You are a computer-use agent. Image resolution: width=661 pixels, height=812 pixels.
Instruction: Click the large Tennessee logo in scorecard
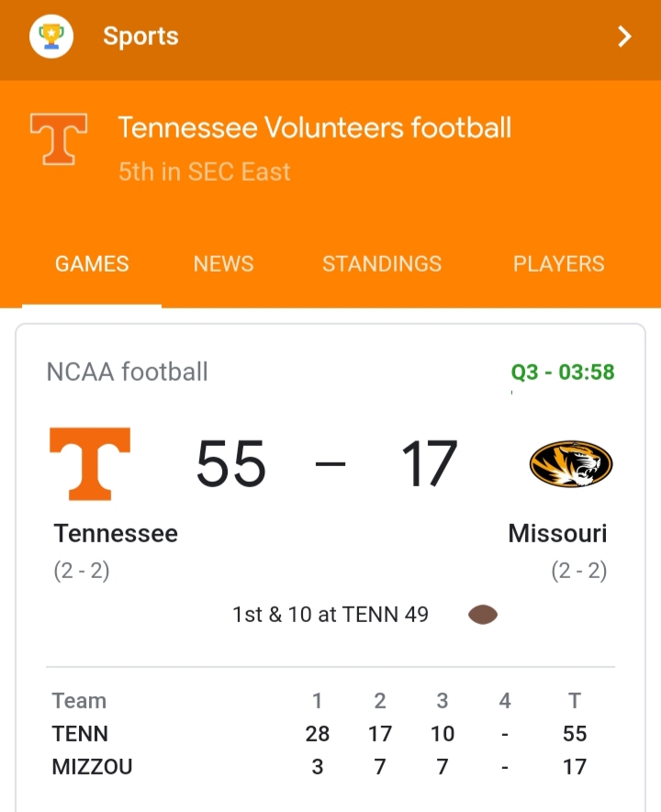[90, 463]
